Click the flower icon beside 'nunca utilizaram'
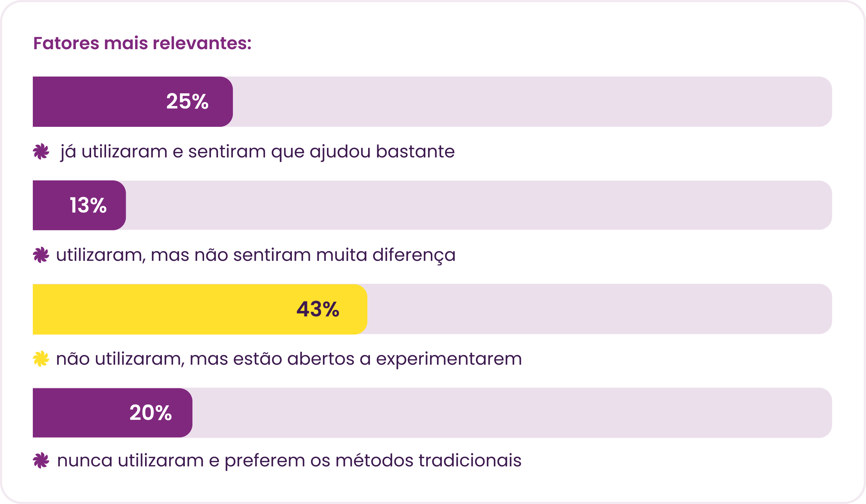866x504 pixels. coord(41,461)
